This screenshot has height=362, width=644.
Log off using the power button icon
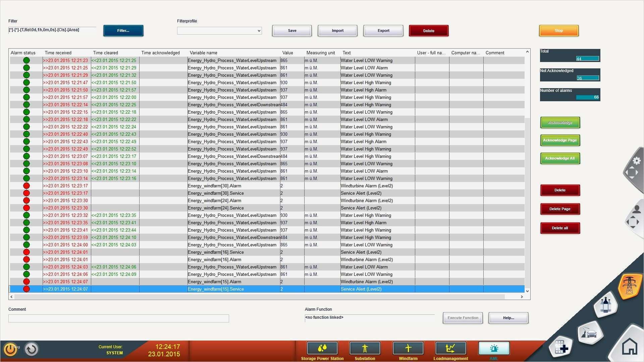click(10, 349)
